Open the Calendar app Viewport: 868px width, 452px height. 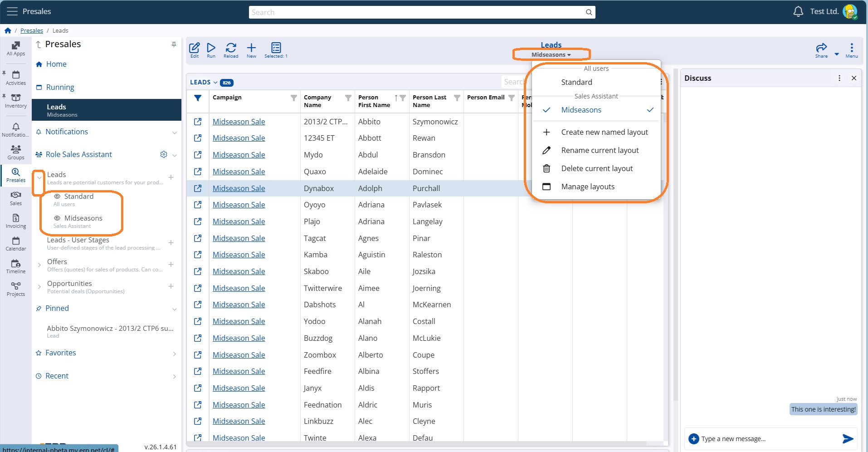(16, 244)
